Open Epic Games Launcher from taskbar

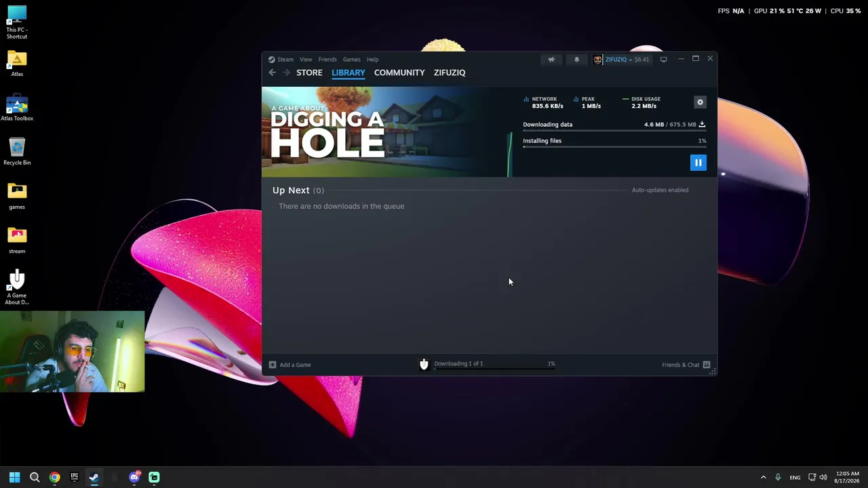point(74,477)
